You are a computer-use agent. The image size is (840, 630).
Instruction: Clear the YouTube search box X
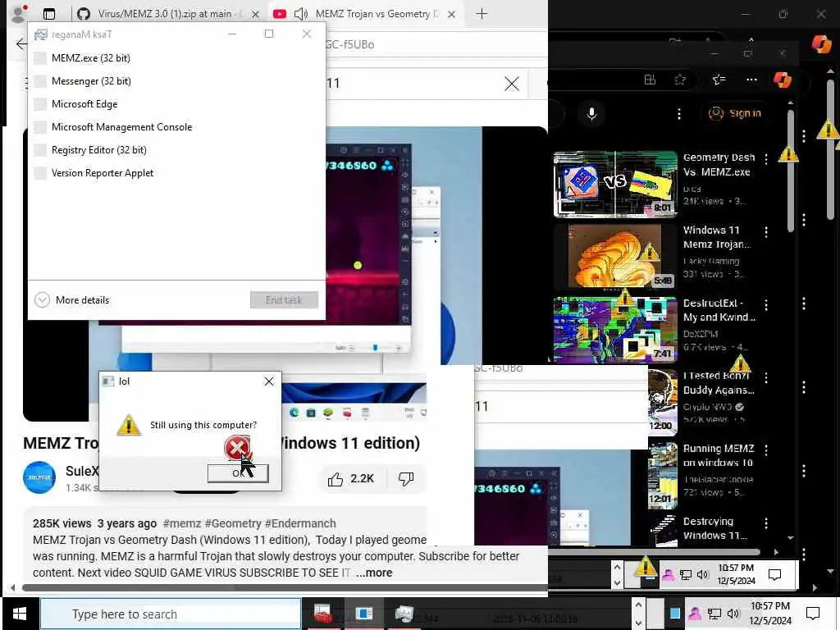point(512,84)
